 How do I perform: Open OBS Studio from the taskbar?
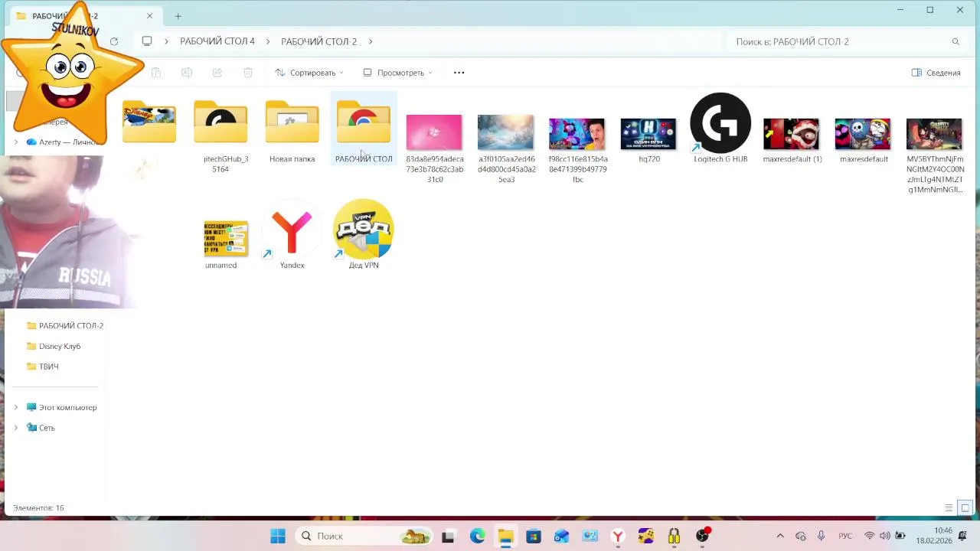click(x=702, y=536)
